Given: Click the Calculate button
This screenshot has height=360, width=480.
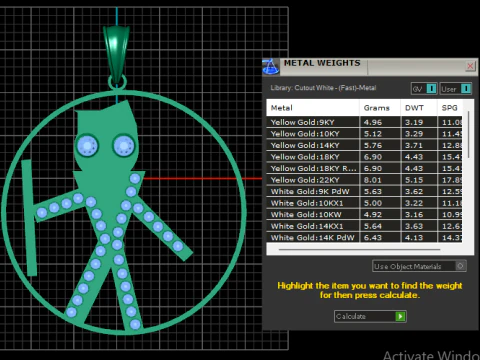Looking at the screenshot, I should [x=370, y=316].
